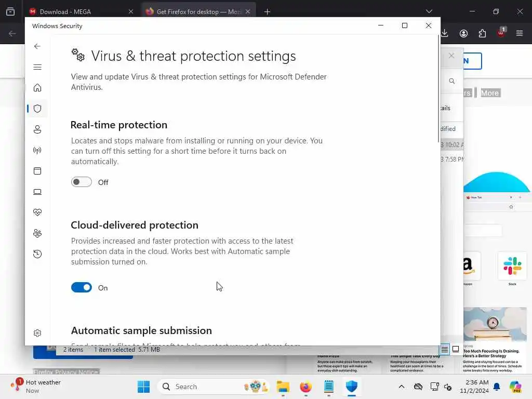This screenshot has height=399, width=532.
Task: Click the taskbar Search box
Action: click(212, 387)
